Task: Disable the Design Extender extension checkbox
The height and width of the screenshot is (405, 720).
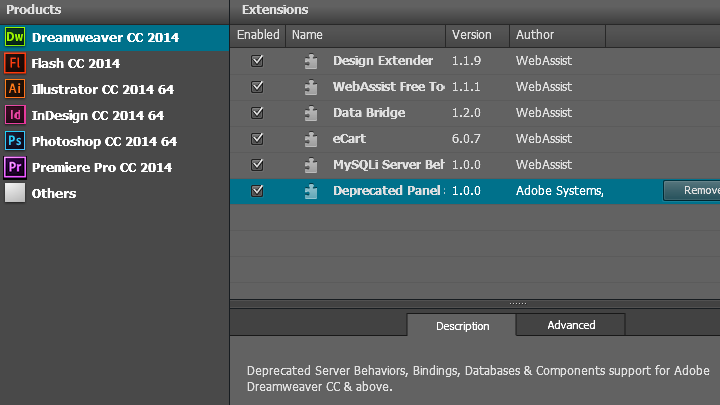Action: click(x=257, y=61)
